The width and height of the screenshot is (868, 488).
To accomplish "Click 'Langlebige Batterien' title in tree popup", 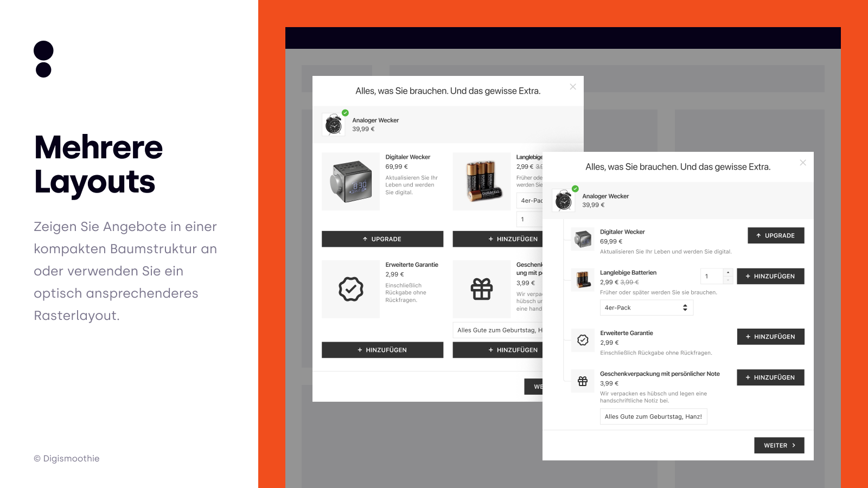I will pyautogui.click(x=628, y=273).
